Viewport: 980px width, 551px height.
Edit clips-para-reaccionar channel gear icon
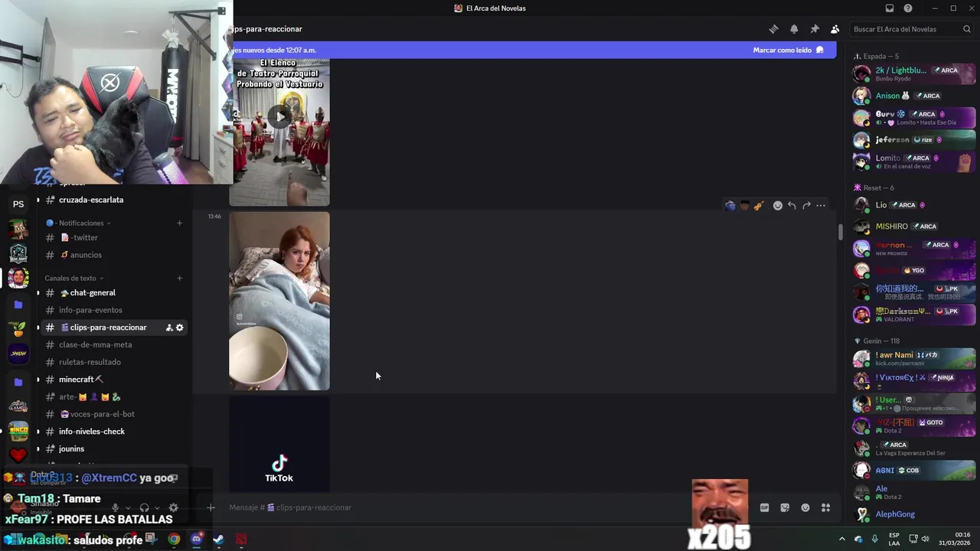(x=180, y=328)
